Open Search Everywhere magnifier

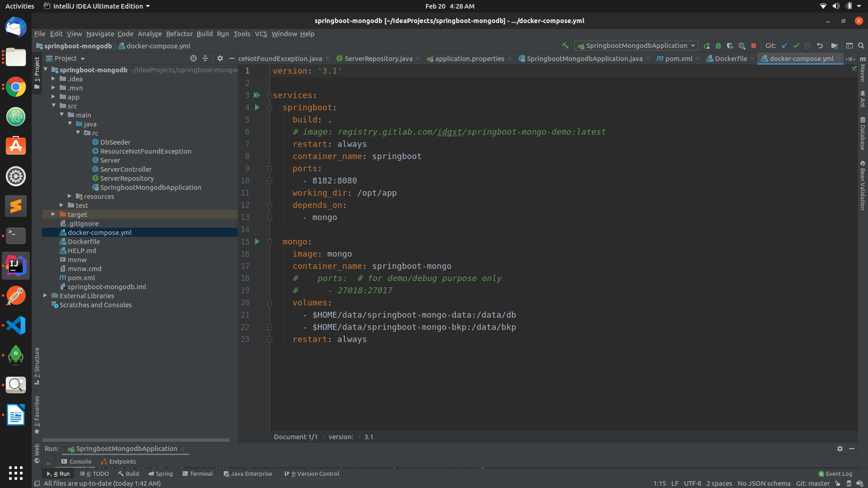coord(861,46)
